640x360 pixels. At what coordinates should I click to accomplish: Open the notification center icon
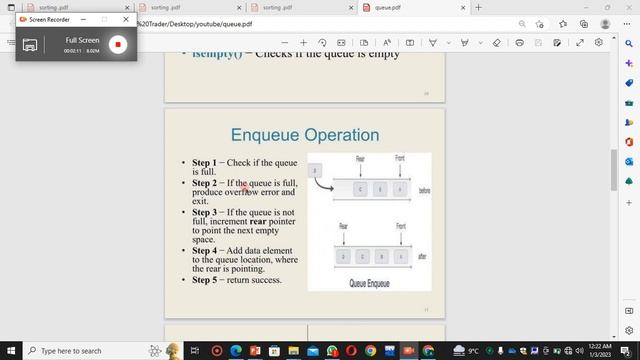point(625,351)
